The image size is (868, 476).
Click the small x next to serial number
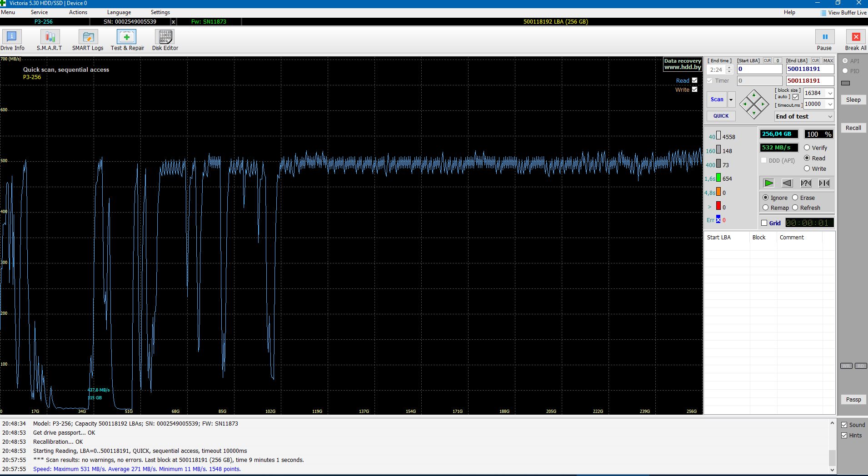[173, 22]
